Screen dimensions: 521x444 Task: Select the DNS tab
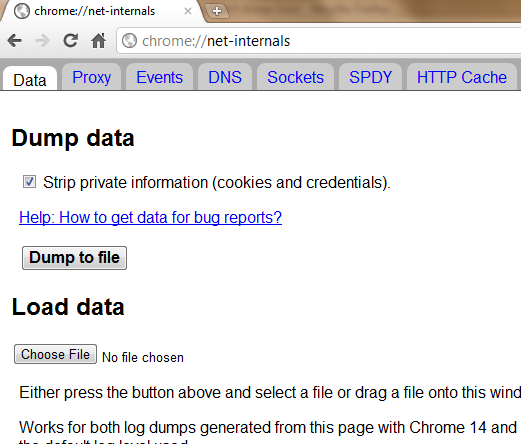click(x=225, y=77)
